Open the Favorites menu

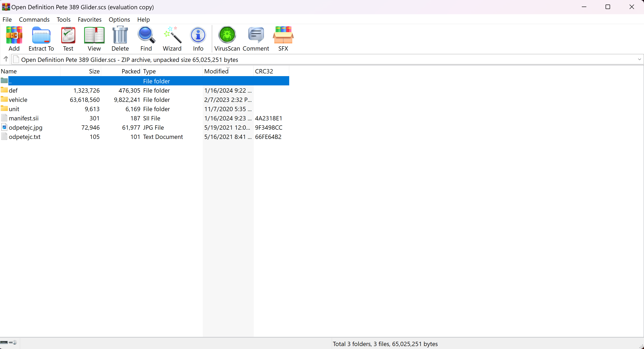[90, 19]
